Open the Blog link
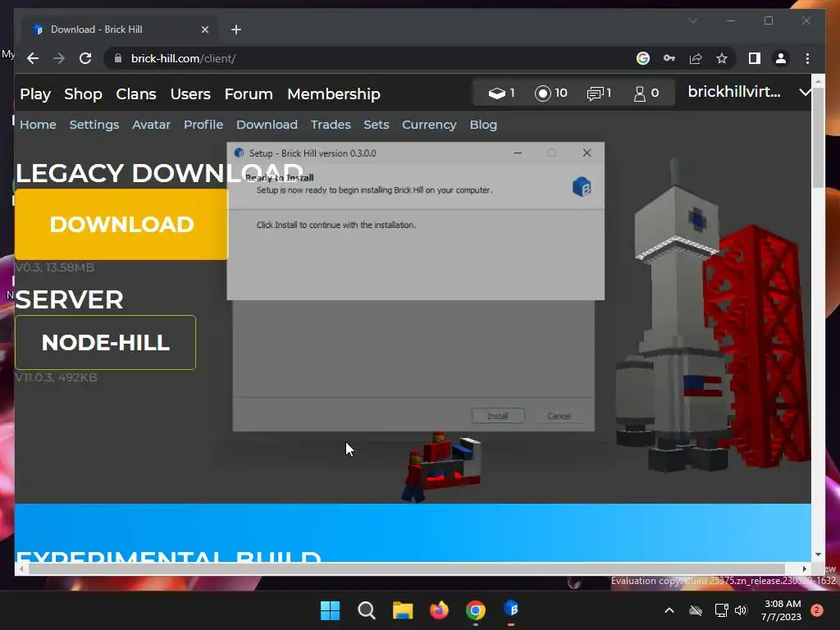This screenshot has width=840, height=630. (x=483, y=125)
